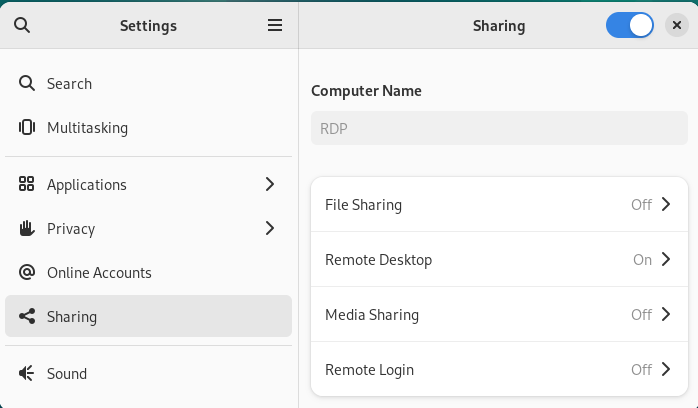Click the Remote Desktop On status label
This screenshot has width=698, height=408.
(642, 259)
